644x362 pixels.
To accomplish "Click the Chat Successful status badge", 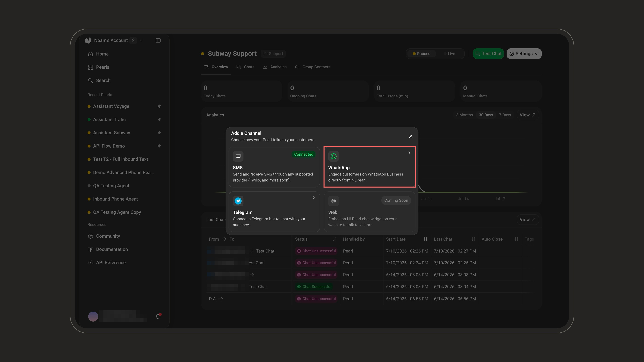I will point(314,287).
